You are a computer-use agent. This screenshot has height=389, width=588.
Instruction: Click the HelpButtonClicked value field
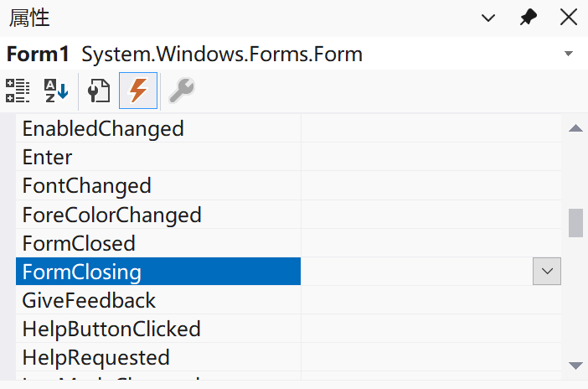(431, 329)
